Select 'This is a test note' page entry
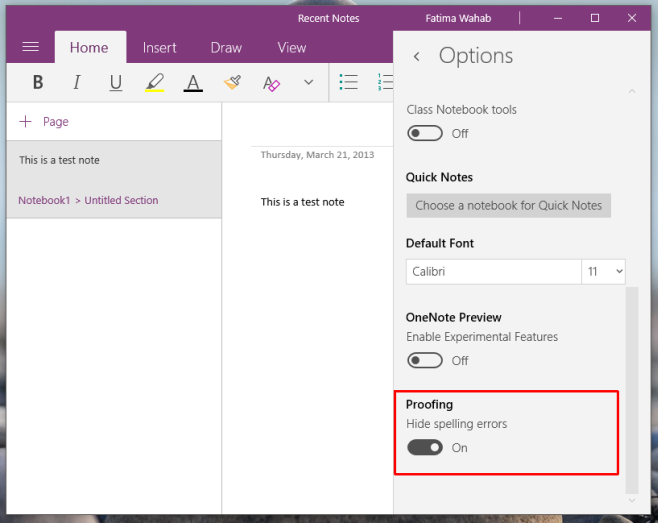This screenshot has width=658, height=523. tap(114, 179)
